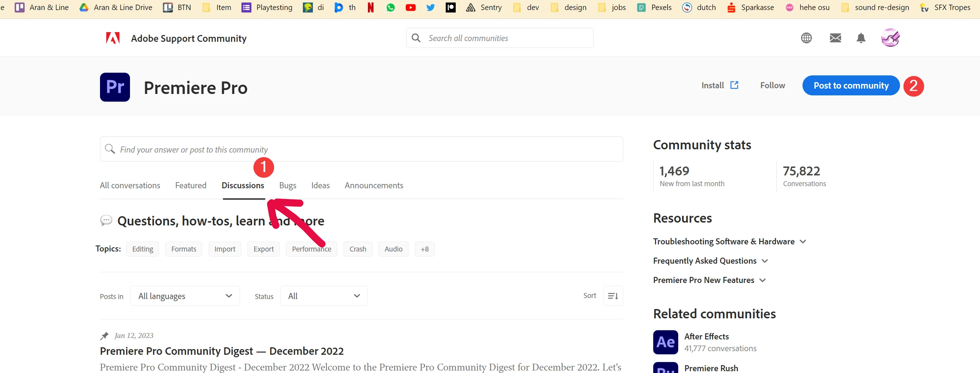Open the Twitter bookmark icon
The height and width of the screenshot is (373, 980).
pos(431,7)
